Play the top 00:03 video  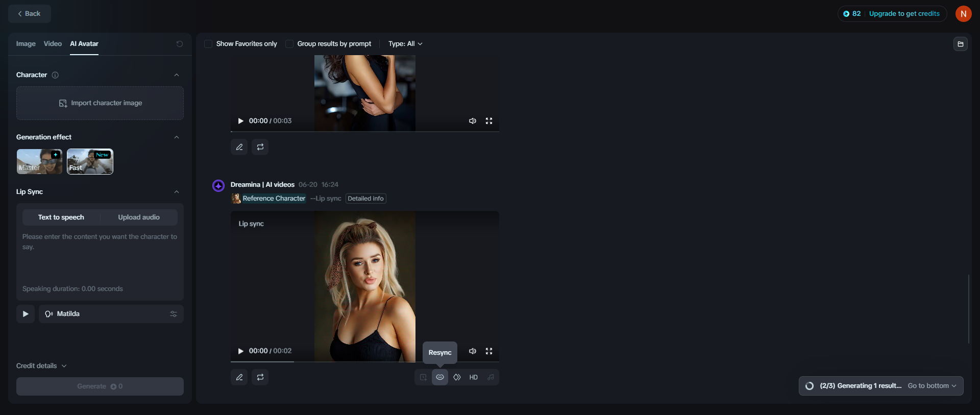pos(240,121)
